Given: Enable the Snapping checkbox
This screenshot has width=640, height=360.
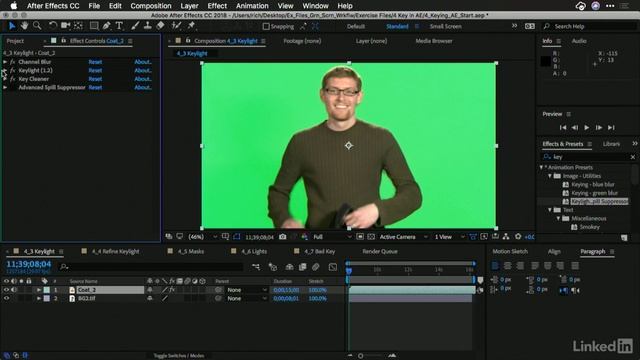Looking at the screenshot, I should tap(266, 27).
